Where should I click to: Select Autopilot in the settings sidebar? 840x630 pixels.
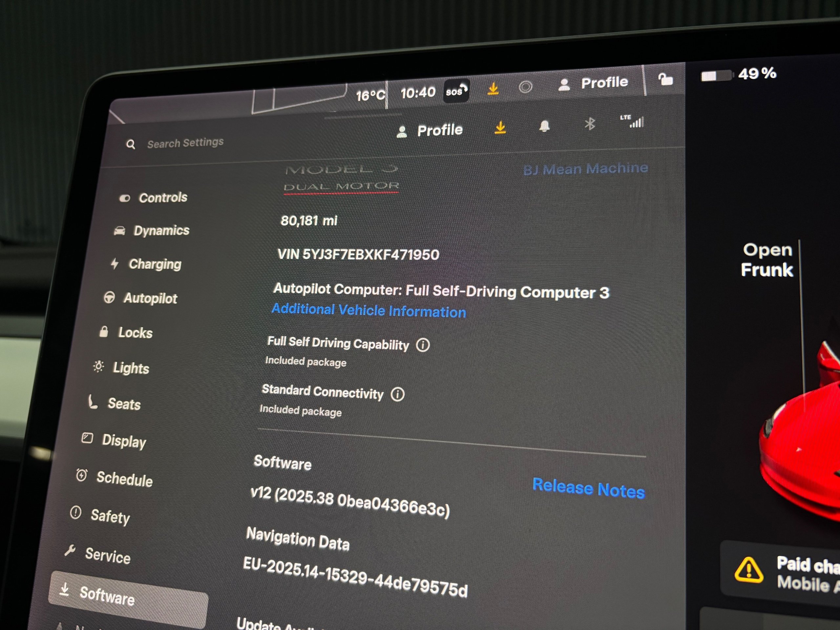click(150, 299)
